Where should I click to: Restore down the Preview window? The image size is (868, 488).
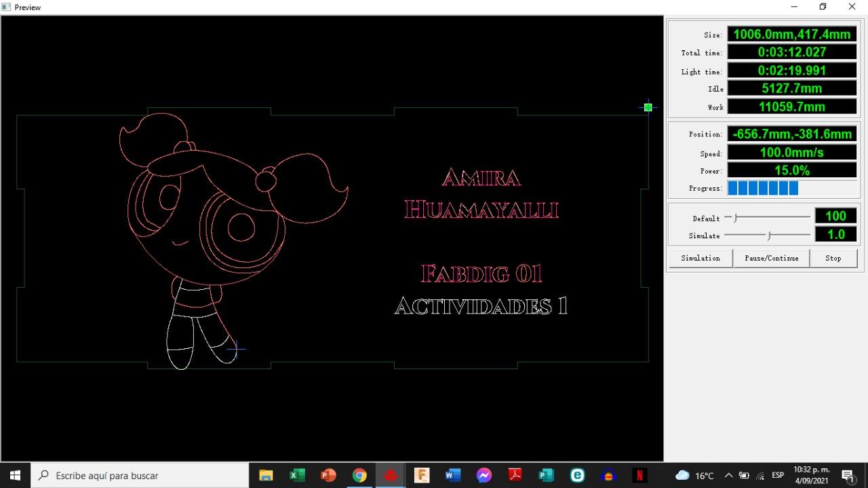tap(823, 7)
